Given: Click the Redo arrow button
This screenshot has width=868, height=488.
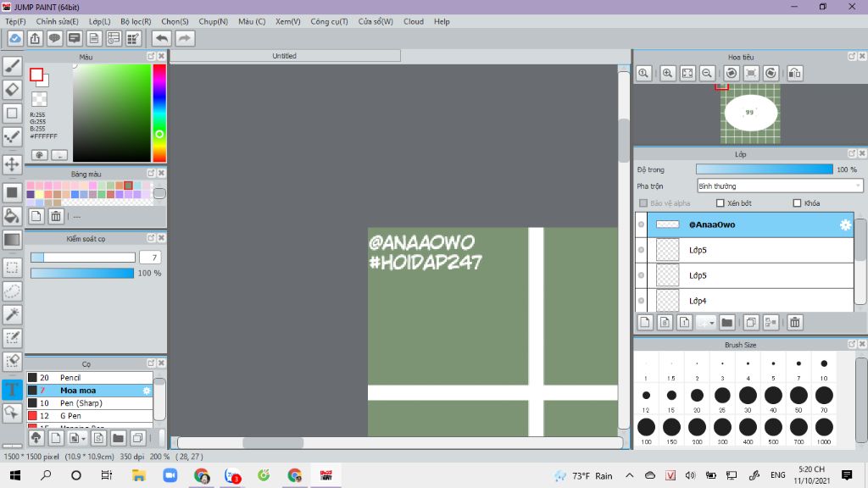Looking at the screenshot, I should (x=185, y=38).
